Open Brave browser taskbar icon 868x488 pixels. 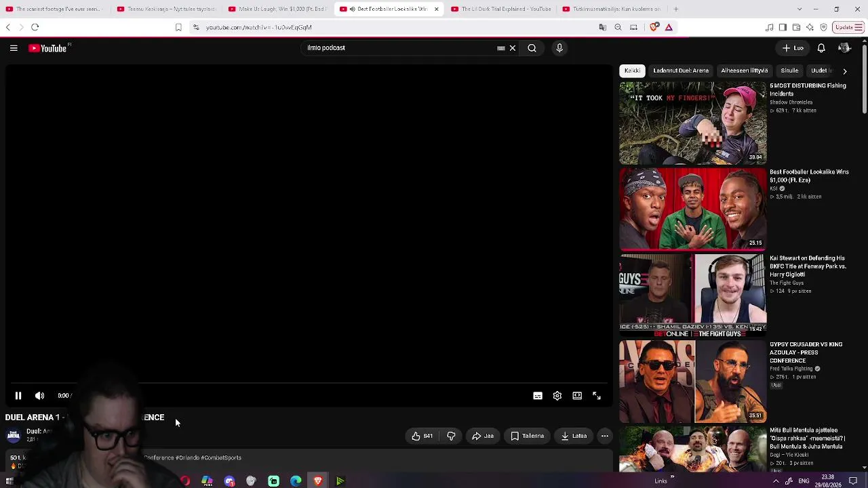click(318, 481)
